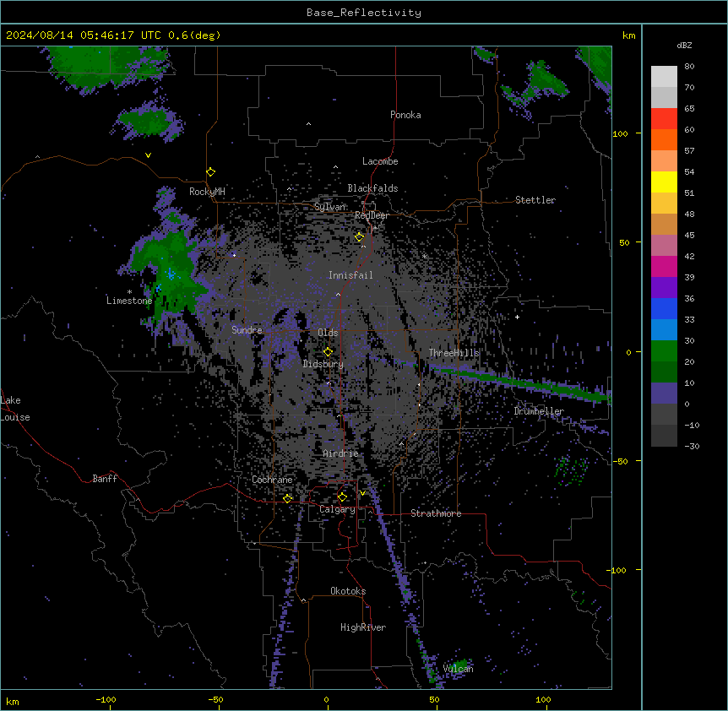Viewport: 728px width, 711px height.
Task: Select the Lacombe city label
Action: [380, 161]
